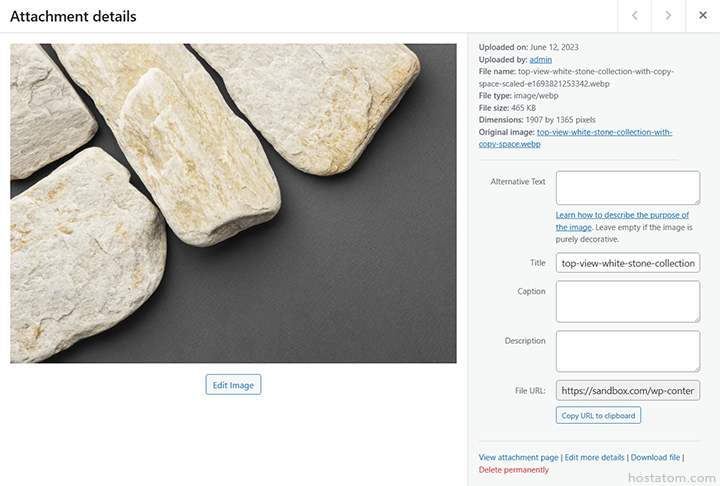Copy URL to clipboard
720x486 pixels.
coord(597,415)
